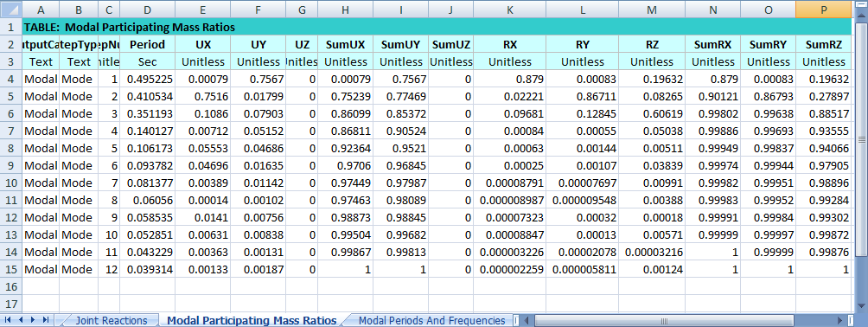Click the 'UX' header cell
Viewport: 868px width, 327px height.
click(x=202, y=44)
